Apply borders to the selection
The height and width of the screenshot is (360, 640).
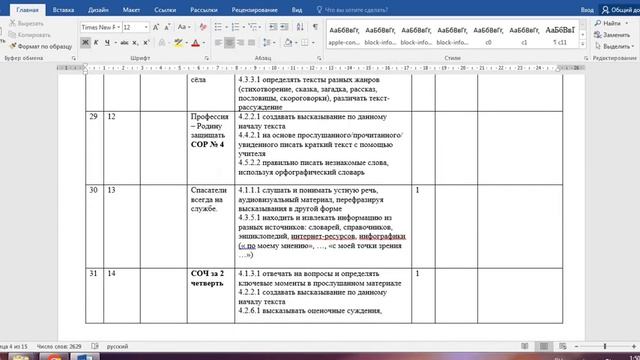coord(304,42)
